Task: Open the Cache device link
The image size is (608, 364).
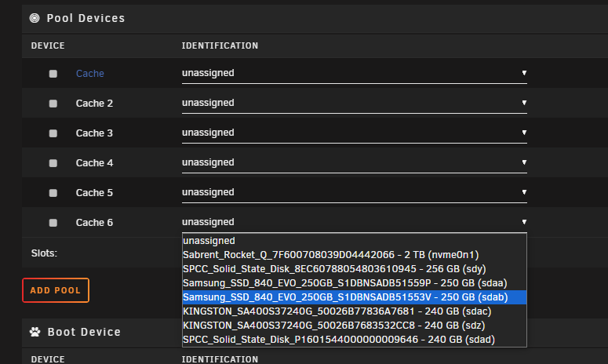Action: pos(90,74)
